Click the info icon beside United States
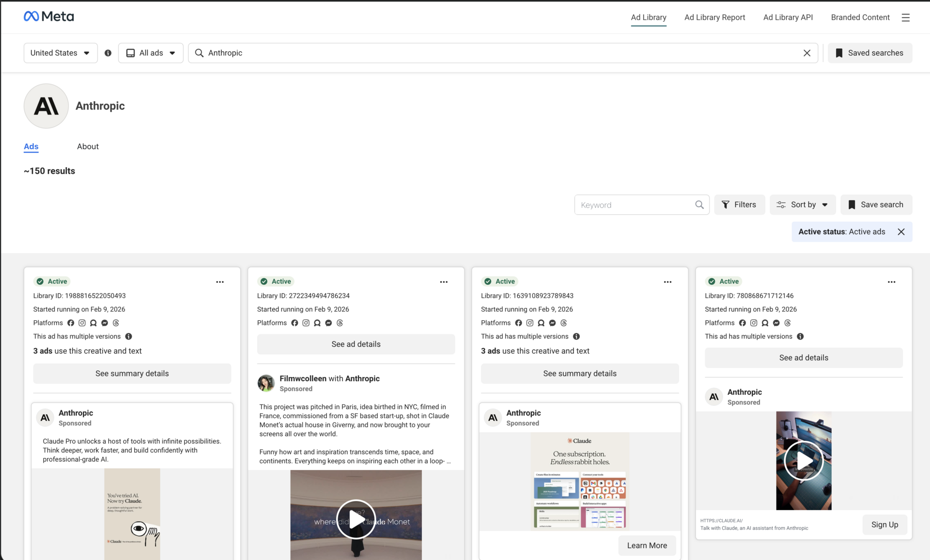 (x=108, y=53)
